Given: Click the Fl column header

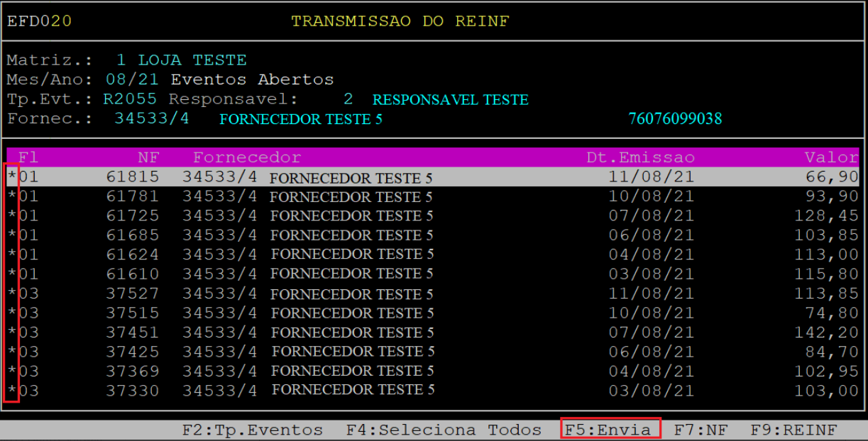Looking at the screenshot, I should point(28,157).
